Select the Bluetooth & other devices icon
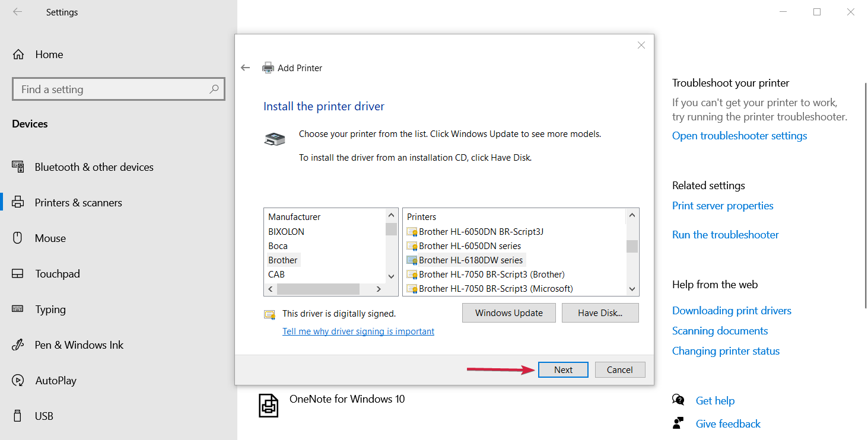The height and width of the screenshot is (440, 868). [18, 167]
